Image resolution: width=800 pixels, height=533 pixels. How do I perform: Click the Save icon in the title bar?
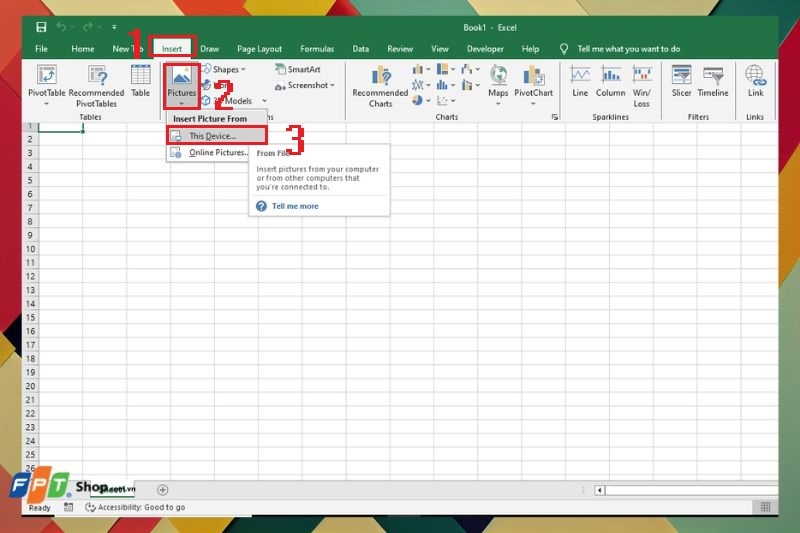pyautogui.click(x=41, y=27)
